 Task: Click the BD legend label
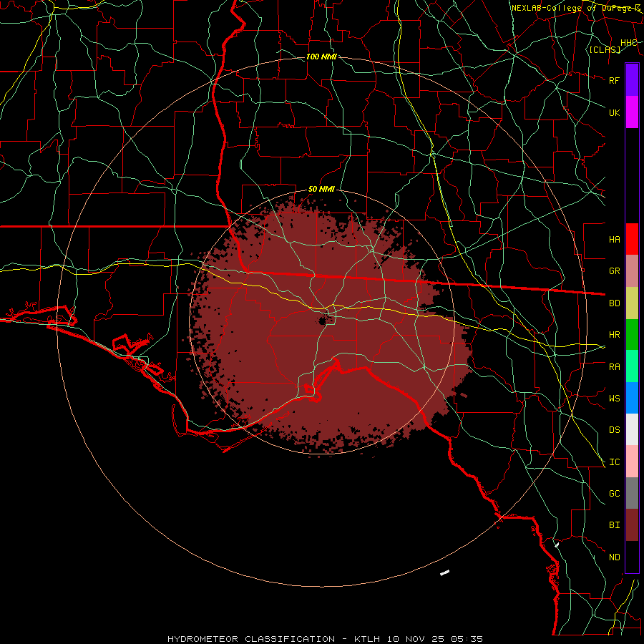614,303
